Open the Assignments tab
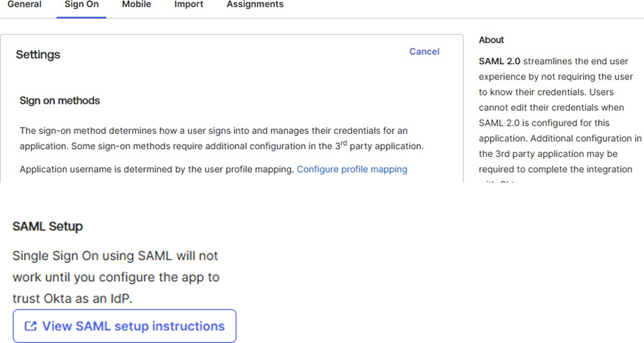 click(x=255, y=4)
